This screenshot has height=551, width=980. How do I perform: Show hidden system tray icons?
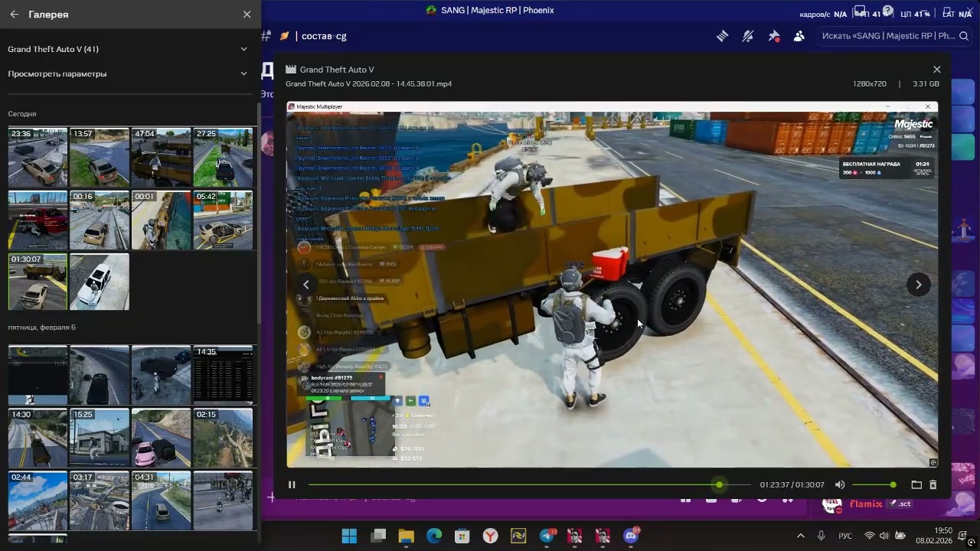(801, 536)
